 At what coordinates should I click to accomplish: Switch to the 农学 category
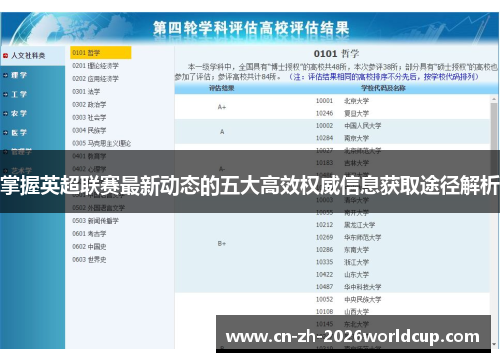click(19, 114)
